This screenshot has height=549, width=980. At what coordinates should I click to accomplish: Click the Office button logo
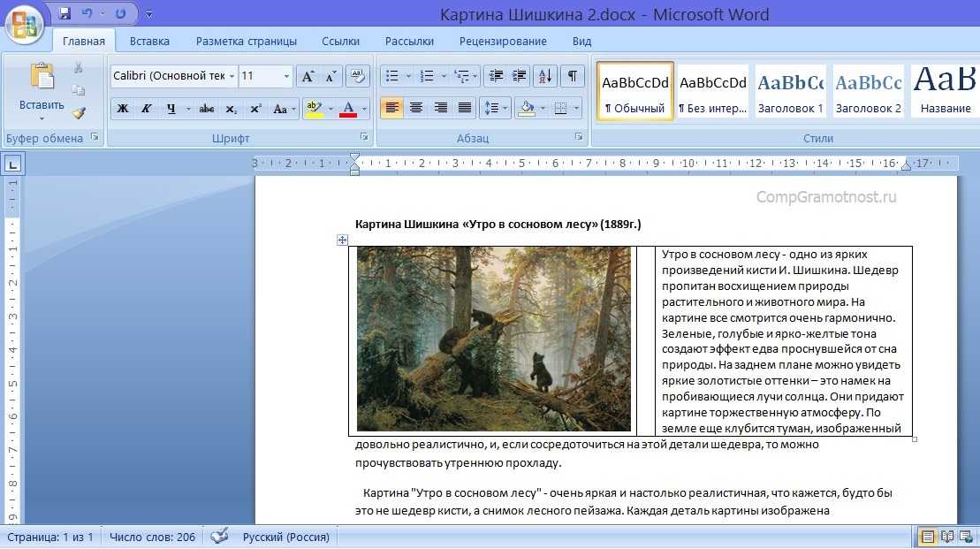tap(24, 23)
